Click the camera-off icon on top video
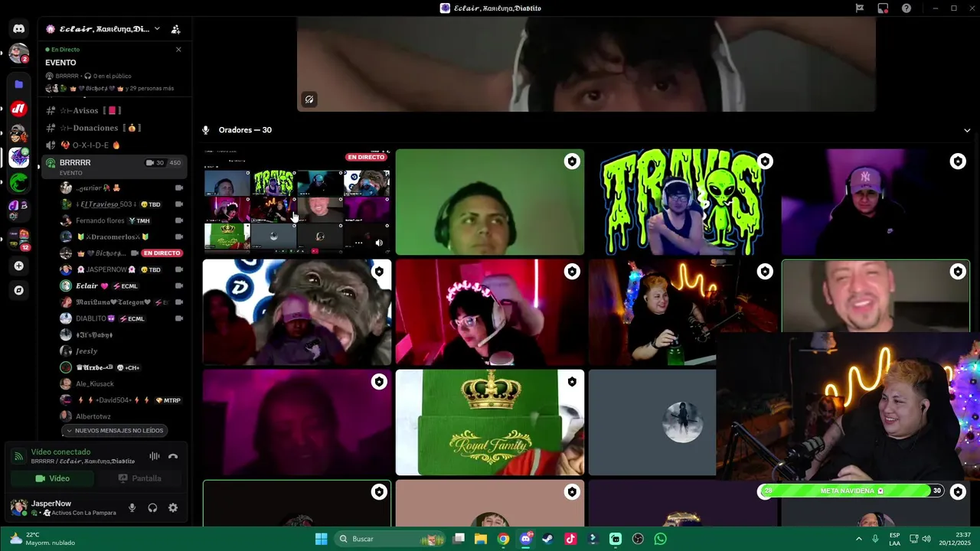Viewport: 980px width, 551px height. (x=309, y=99)
